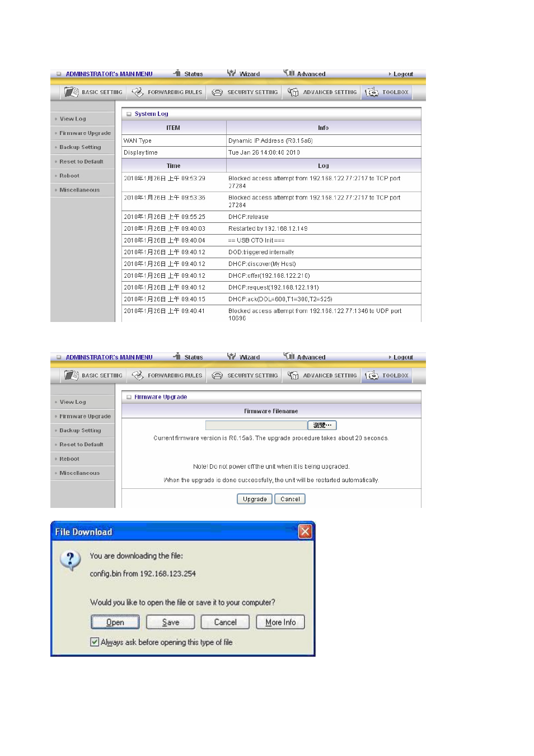Click Cancel button in Firmware Upgrade panel
534x756 pixels.
coord(290,499)
